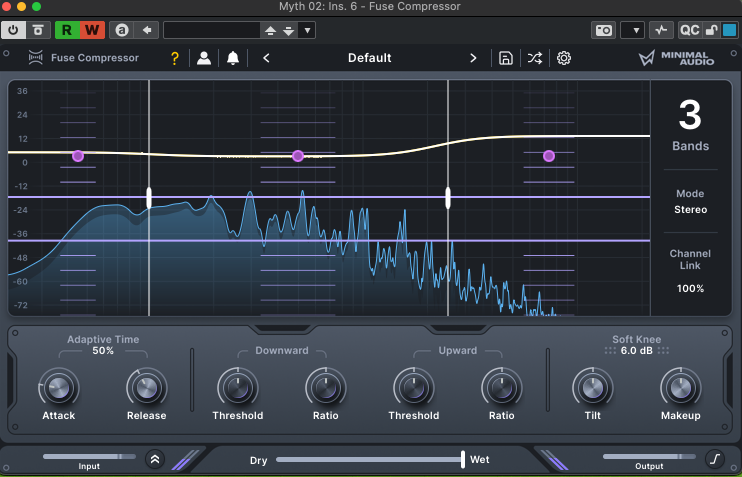This screenshot has width=742, height=477.
Task: Show Quick Controls via QC button
Action: point(689,30)
